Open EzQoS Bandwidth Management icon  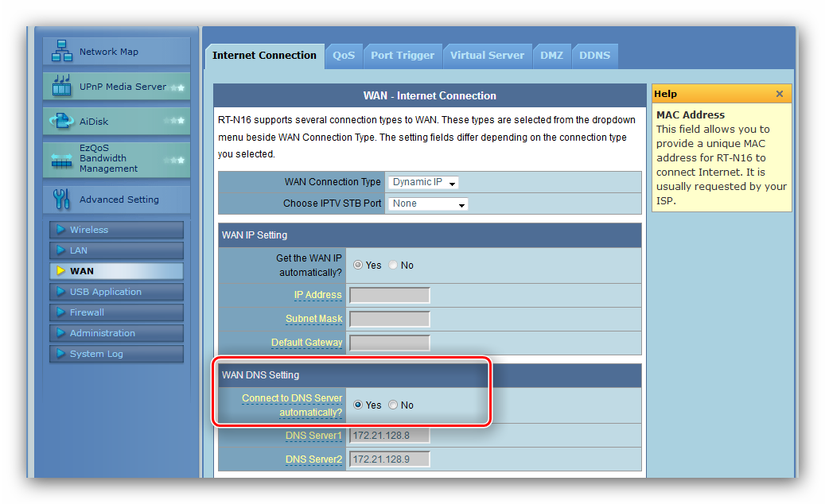[61, 158]
